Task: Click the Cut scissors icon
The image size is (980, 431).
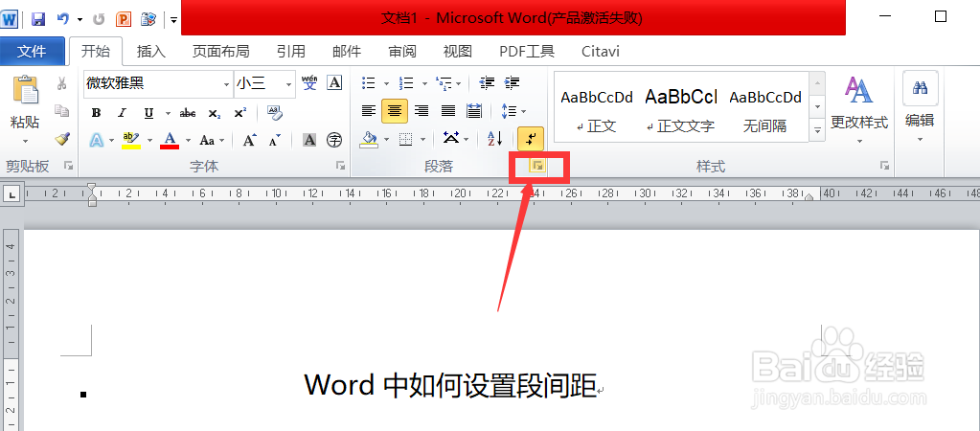Action: tap(62, 83)
